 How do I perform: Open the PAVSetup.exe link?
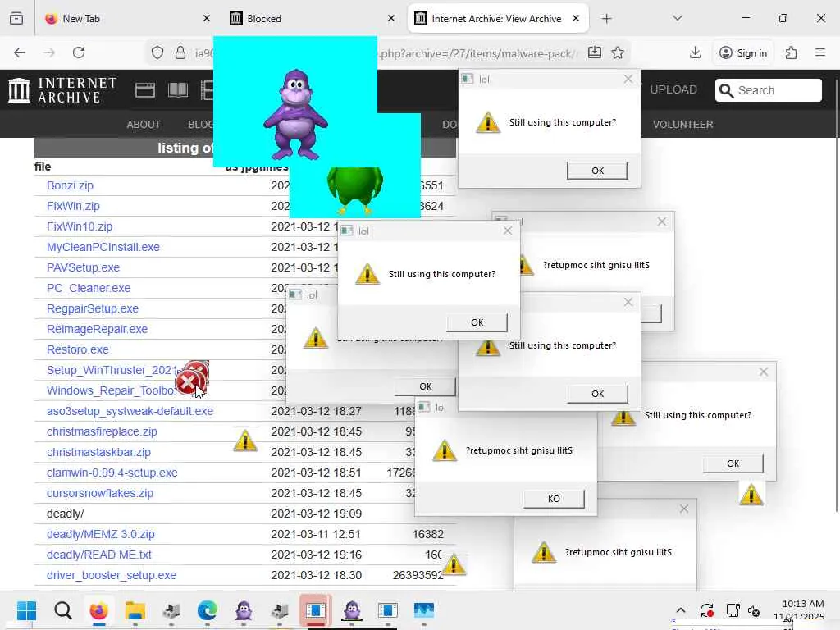pyautogui.click(x=83, y=267)
